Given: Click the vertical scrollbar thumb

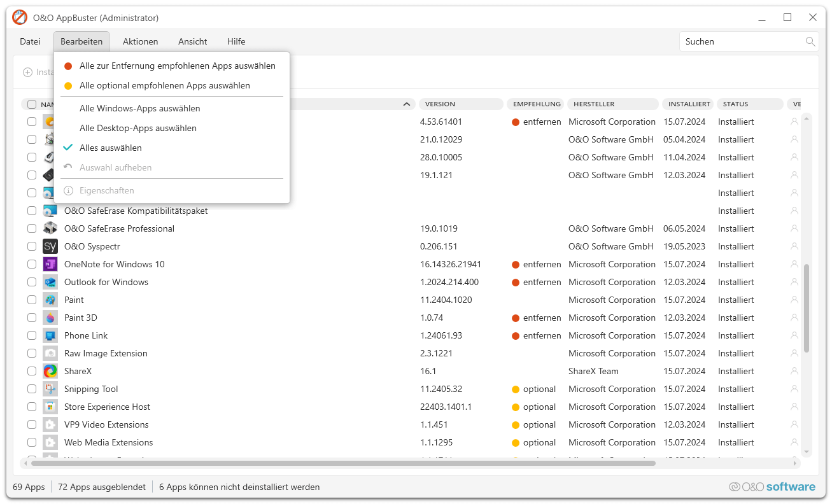Looking at the screenshot, I should coord(807,308).
